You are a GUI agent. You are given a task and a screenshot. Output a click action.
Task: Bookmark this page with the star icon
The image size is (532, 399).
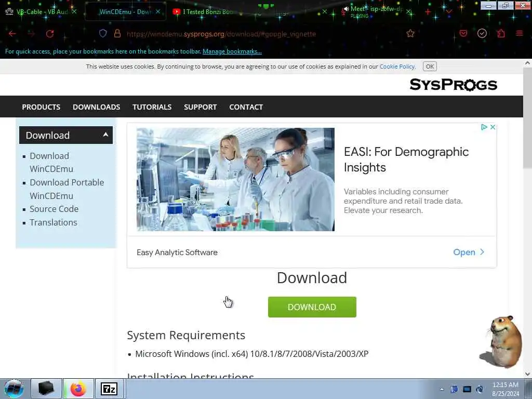click(410, 33)
